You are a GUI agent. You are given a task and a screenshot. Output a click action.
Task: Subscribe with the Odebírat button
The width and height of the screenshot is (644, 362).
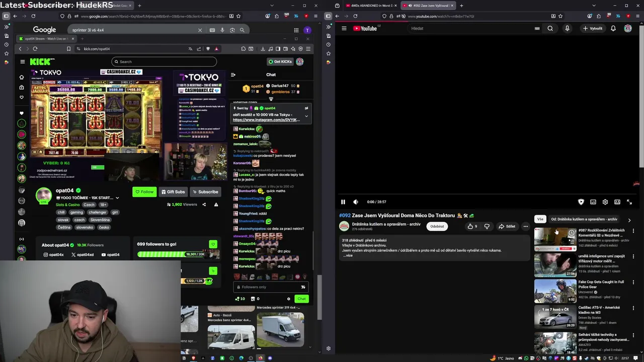pos(437,226)
